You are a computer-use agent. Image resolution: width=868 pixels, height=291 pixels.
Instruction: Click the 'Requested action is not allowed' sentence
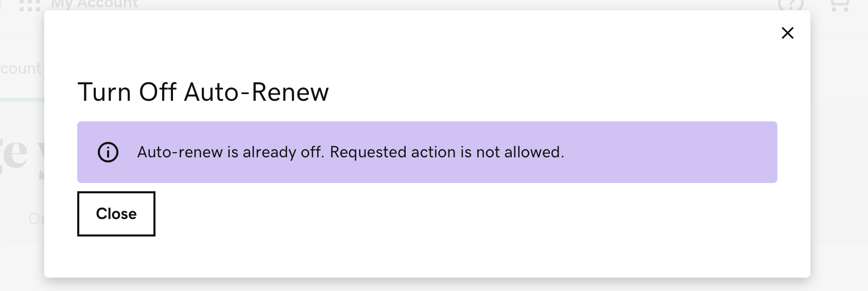click(447, 152)
